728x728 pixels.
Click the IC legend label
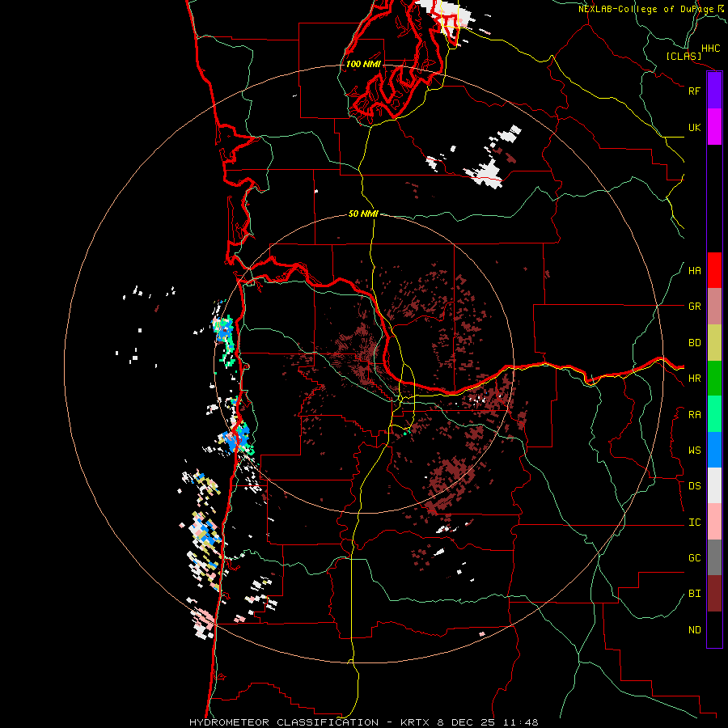[694, 523]
